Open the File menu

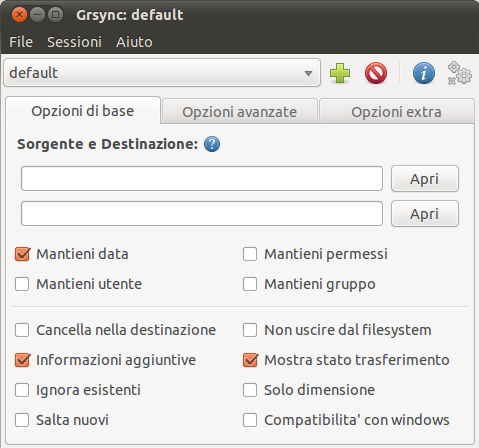tap(21, 42)
